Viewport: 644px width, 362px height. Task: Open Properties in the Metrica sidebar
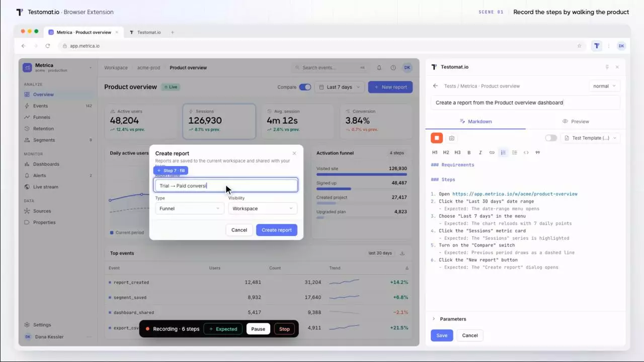(x=58, y=222)
